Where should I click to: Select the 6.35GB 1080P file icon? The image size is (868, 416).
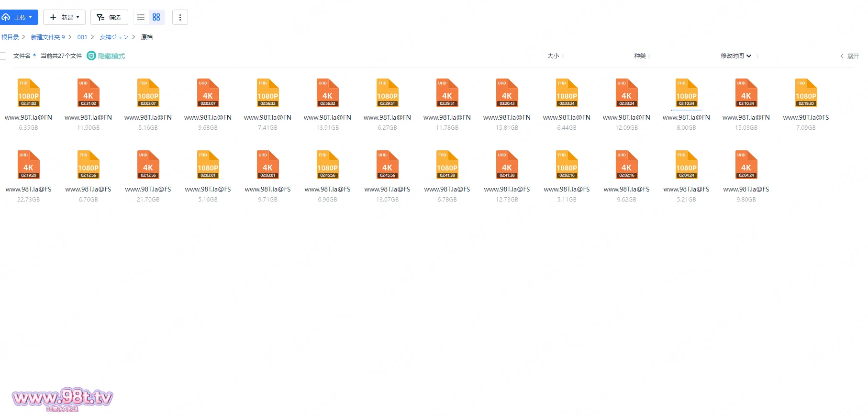(29, 93)
